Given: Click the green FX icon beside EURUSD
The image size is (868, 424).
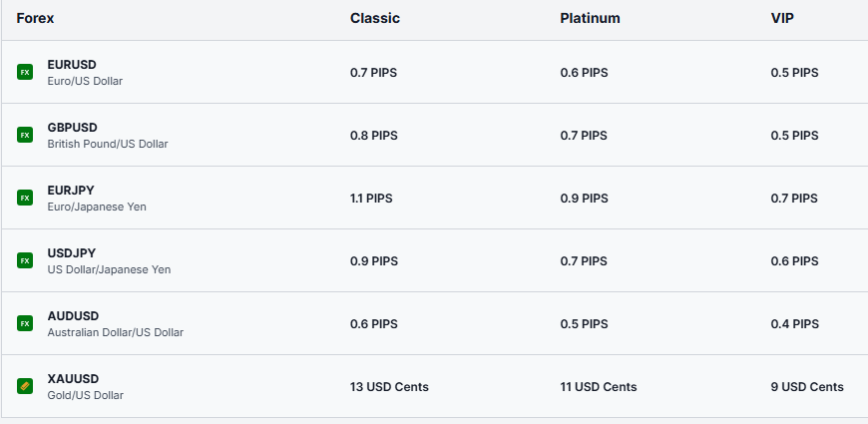Looking at the screenshot, I should pos(25,72).
